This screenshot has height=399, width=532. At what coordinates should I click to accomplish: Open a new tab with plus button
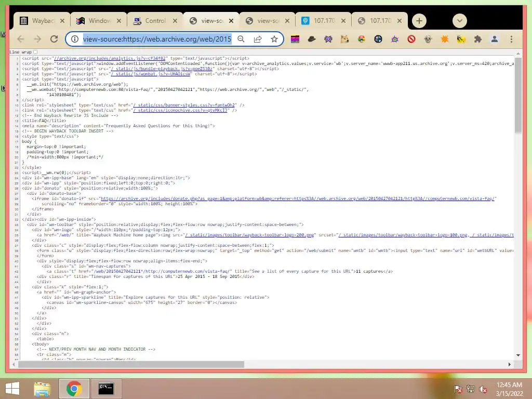coord(419,21)
